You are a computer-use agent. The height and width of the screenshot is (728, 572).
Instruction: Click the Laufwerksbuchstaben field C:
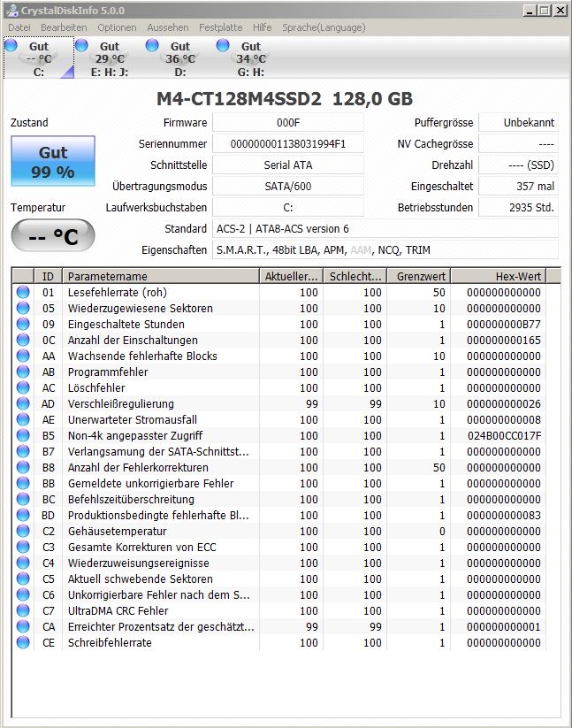pyautogui.click(x=288, y=208)
